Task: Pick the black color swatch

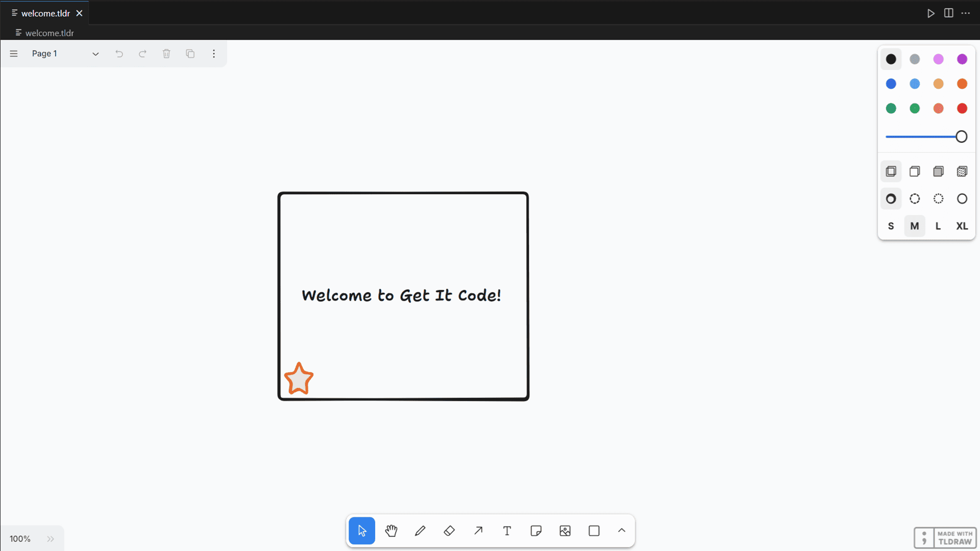Action: coord(891,59)
